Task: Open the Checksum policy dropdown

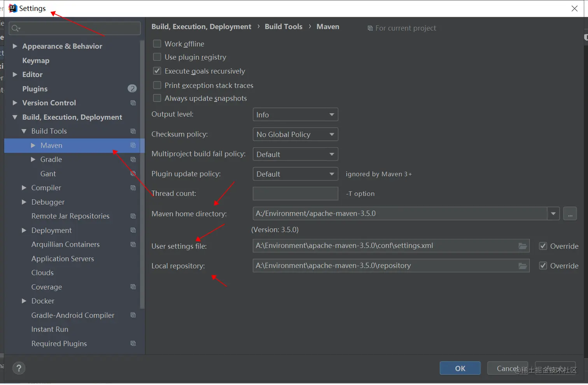Action: click(x=295, y=134)
